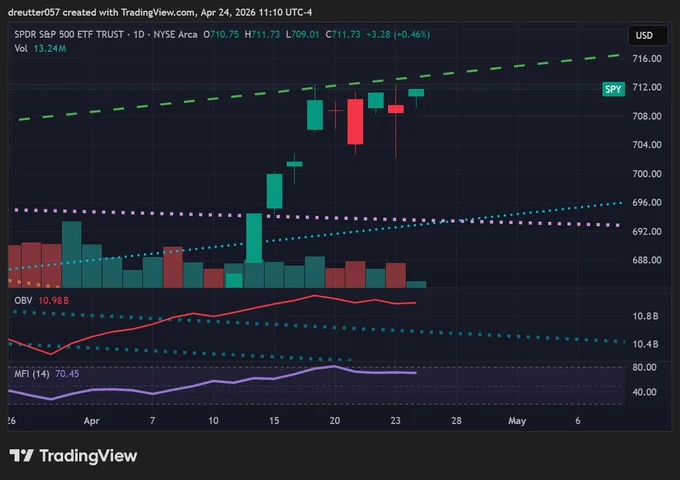
Task: Click the tallest green volume bar
Action: tap(72, 254)
